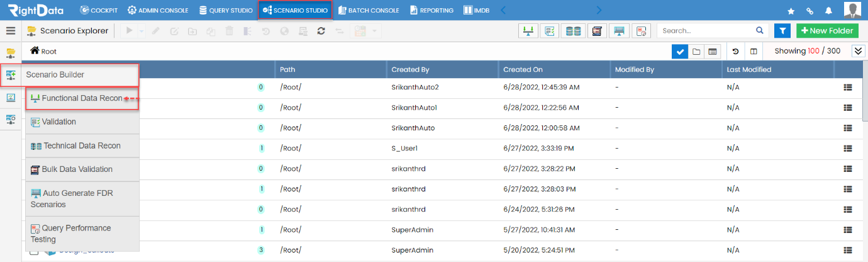The height and width of the screenshot is (262, 868).
Task: Open the run play dropdown arrow
Action: 142,31
